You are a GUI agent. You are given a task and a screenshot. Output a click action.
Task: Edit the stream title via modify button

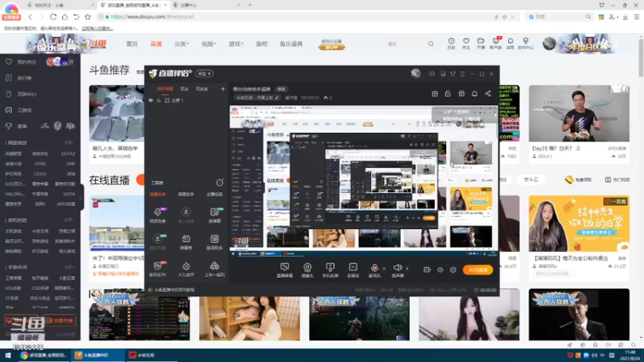[281, 89]
